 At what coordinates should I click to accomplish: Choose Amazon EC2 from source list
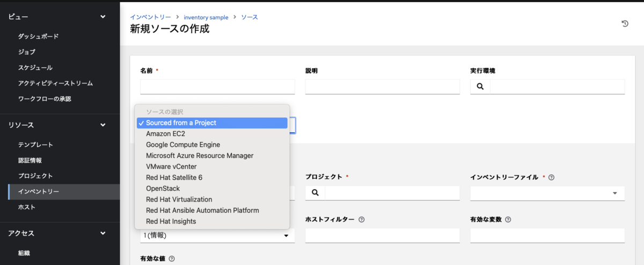pyautogui.click(x=212, y=134)
